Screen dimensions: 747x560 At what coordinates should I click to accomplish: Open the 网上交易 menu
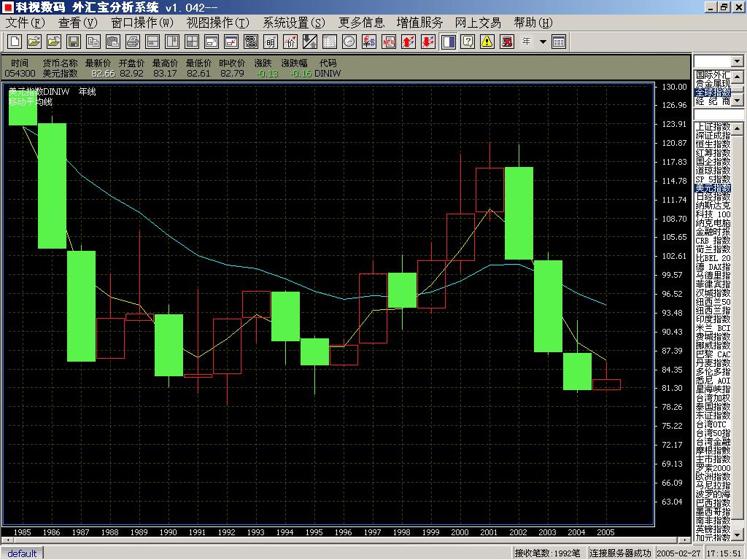click(478, 23)
